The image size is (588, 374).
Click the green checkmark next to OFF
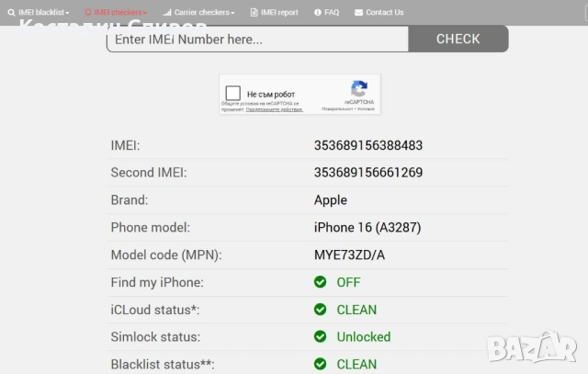pos(321,282)
